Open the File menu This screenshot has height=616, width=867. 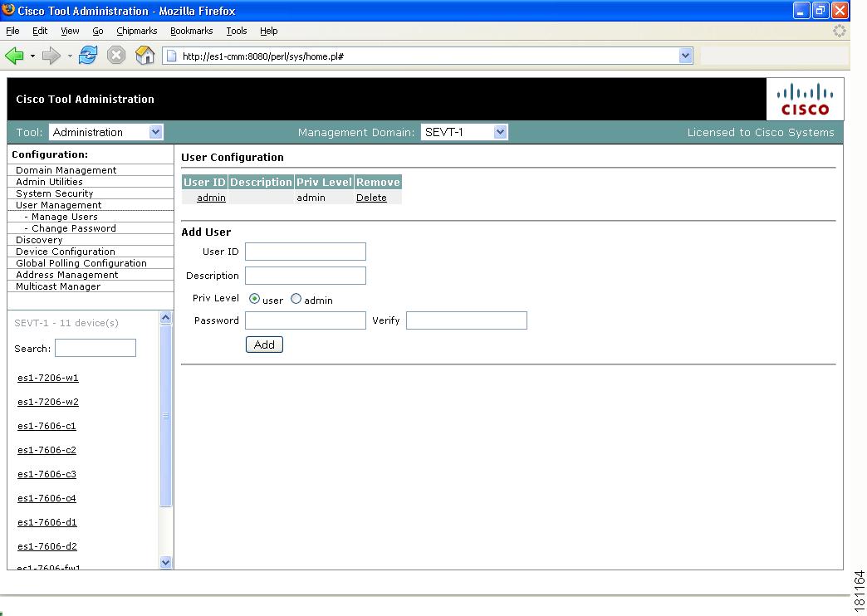pyautogui.click(x=12, y=31)
